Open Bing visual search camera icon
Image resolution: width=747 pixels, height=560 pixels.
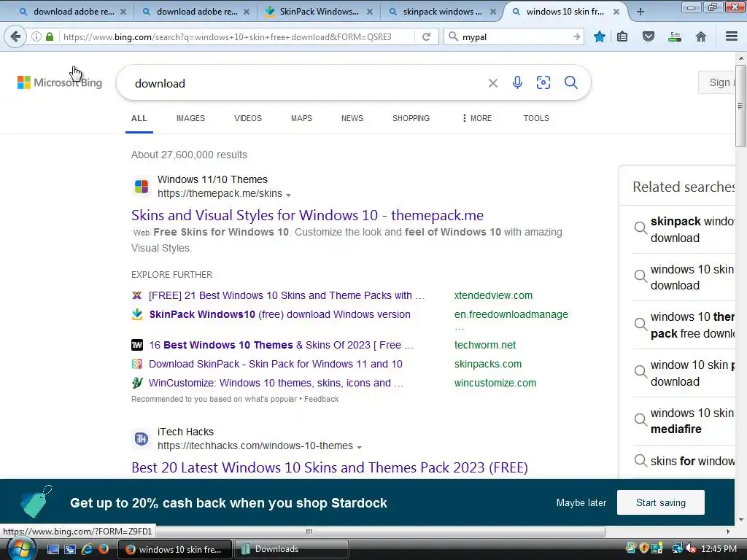(x=543, y=82)
